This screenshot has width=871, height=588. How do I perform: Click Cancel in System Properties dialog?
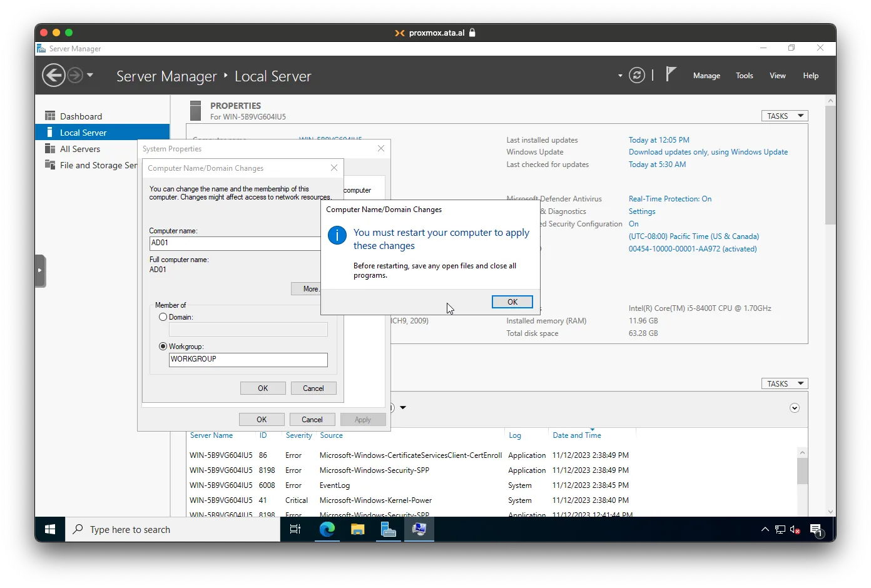(312, 420)
